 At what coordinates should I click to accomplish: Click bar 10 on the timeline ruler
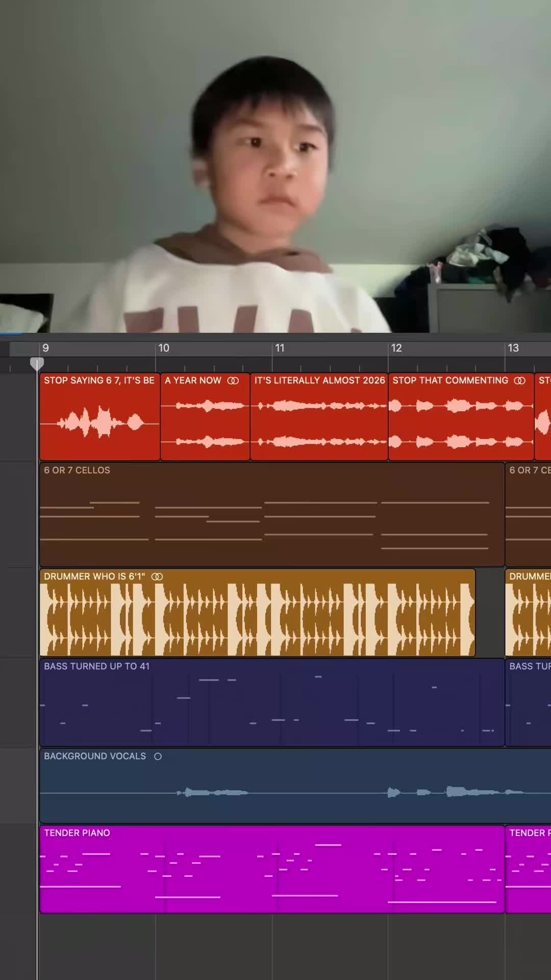point(163,348)
